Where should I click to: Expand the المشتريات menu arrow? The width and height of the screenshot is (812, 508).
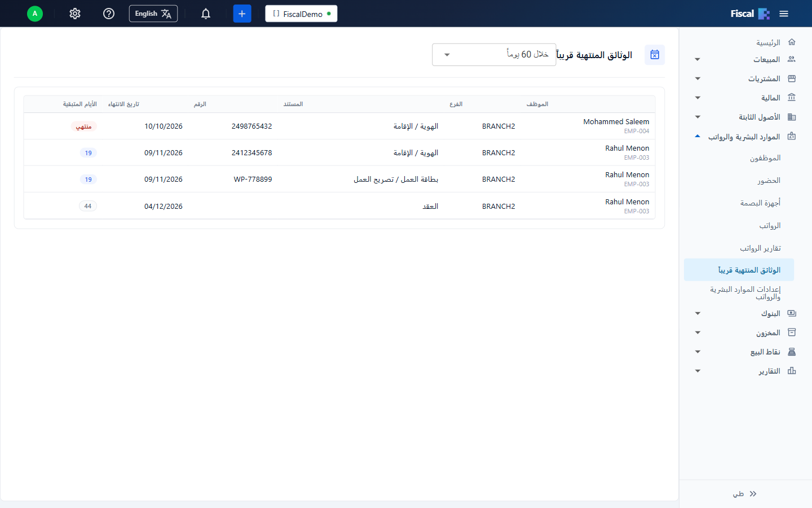(698, 78)
